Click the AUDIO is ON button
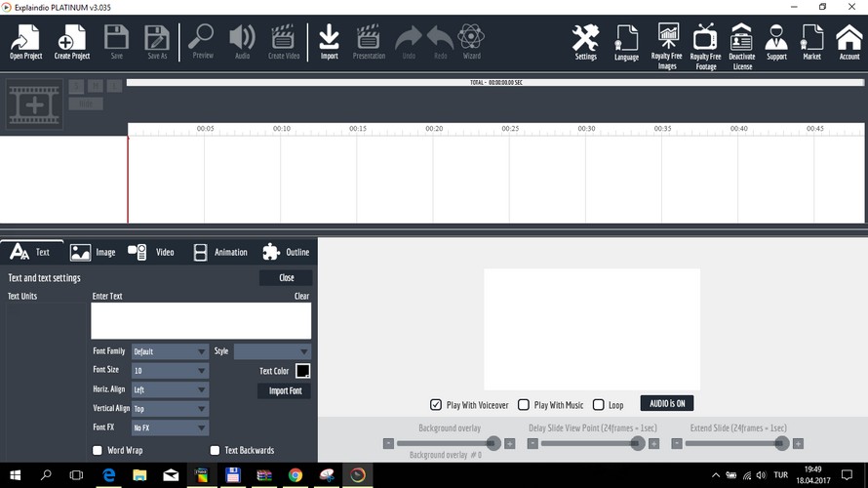The width and height of the screenshot is (868, 488). 666,403
